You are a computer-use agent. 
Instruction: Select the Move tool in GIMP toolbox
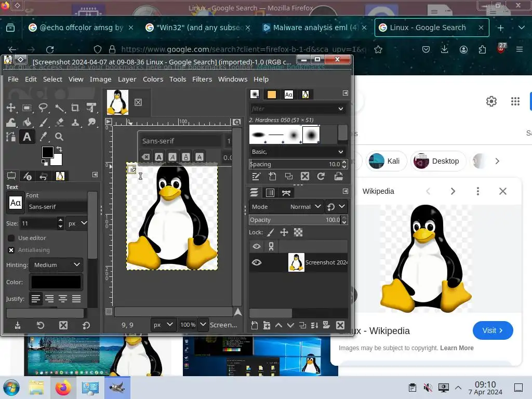(11, 108)
